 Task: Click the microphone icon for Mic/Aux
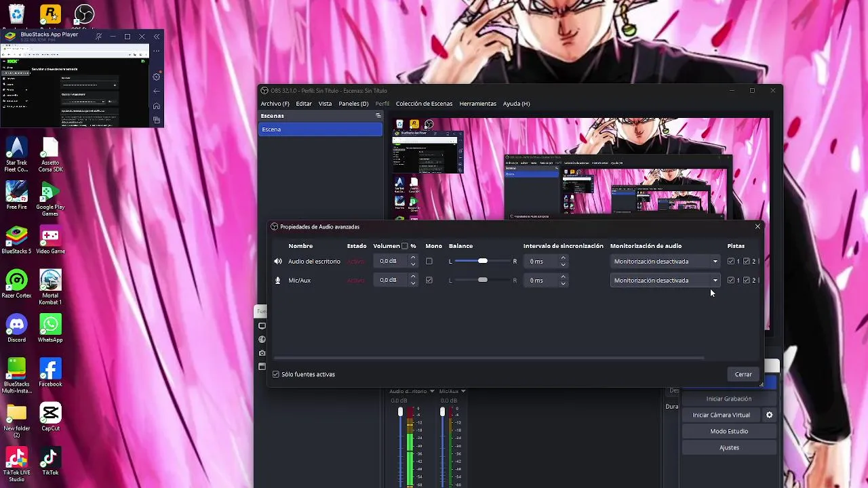click(x=278, y=281)
